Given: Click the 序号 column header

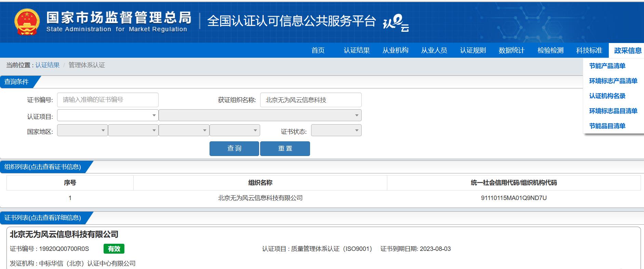Looking at the screenshot, I should coord(70,183).
